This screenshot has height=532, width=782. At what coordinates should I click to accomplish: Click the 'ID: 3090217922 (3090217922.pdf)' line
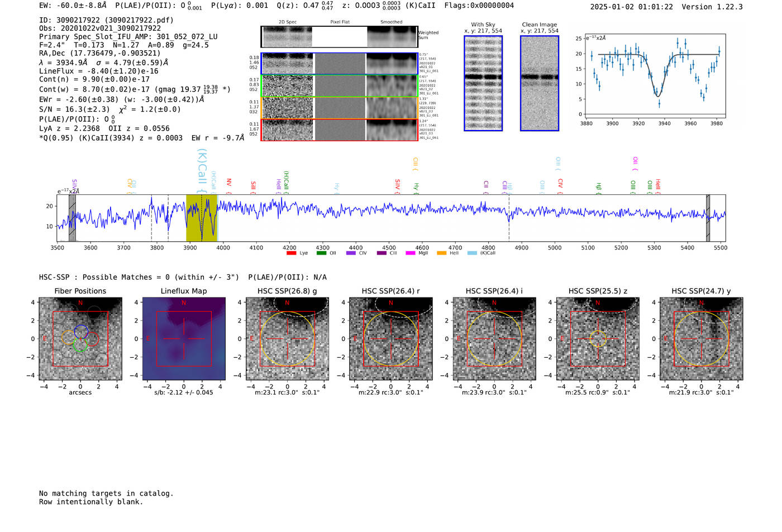click(106, 20)
